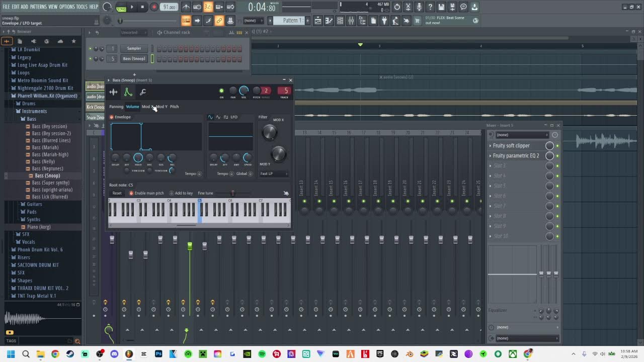Open the PATTERNS menu
Viewport: 644px width, 362px height.
(38, 7)
